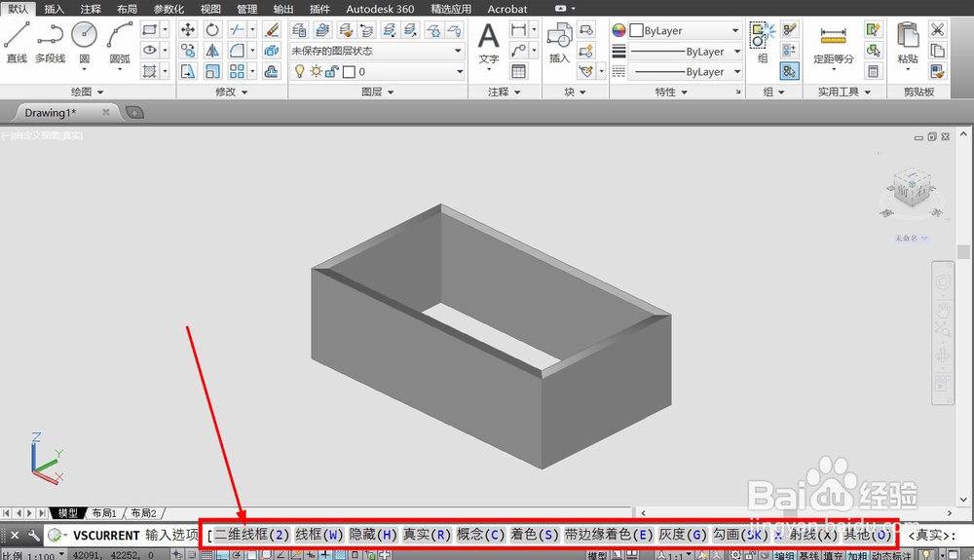Click the ViewCube in the viewport

pyautogui.click(x=912, y=189)
